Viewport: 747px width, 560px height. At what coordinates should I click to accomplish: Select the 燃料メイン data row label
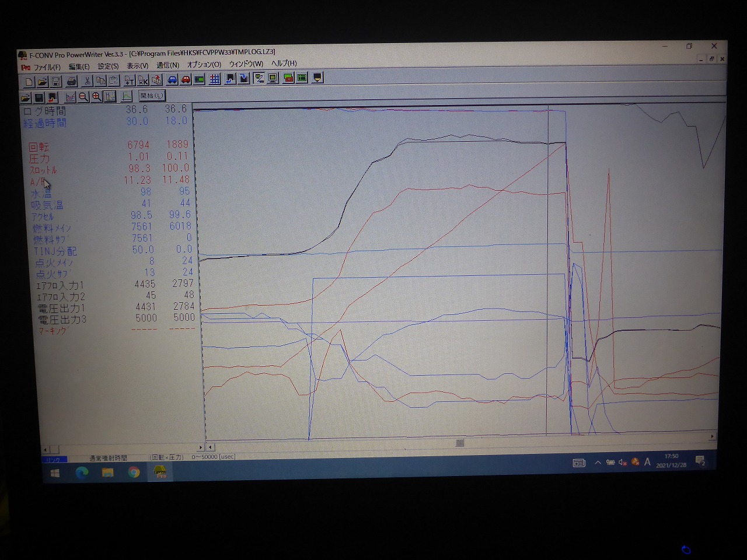(x=52, y=228)
